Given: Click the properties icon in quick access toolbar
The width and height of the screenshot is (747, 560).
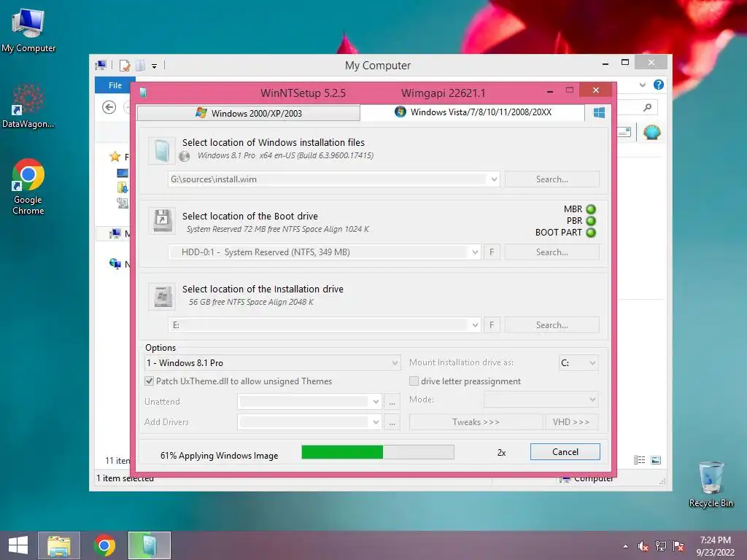Looking at the screenshot, I should pos(125,65).
